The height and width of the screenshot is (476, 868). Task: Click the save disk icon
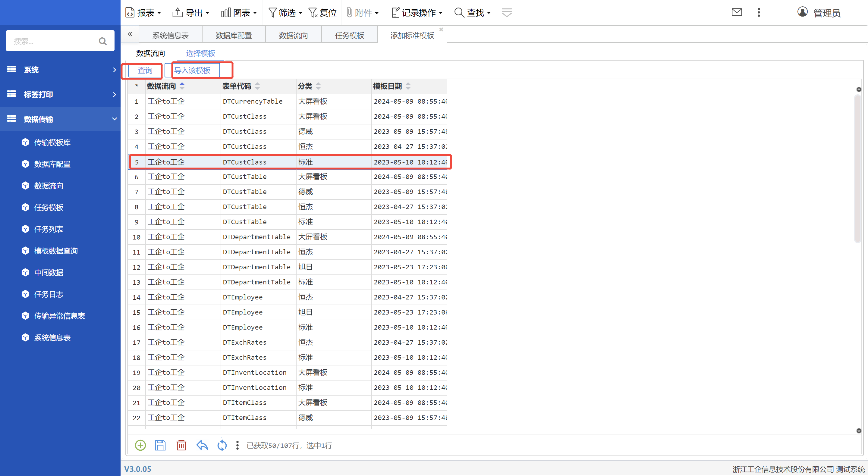160,445
